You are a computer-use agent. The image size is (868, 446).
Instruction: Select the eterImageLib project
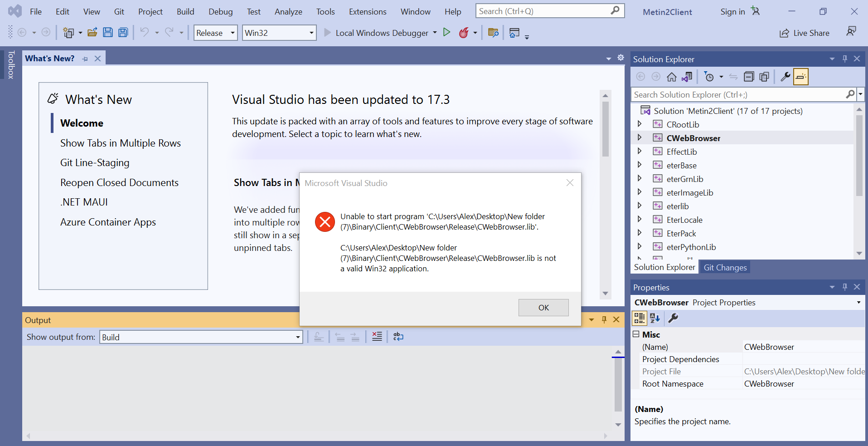click(689, 192)
